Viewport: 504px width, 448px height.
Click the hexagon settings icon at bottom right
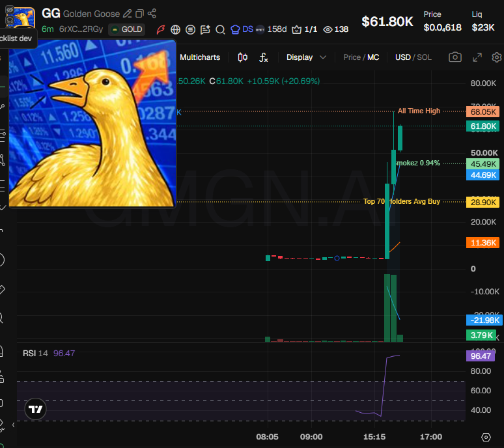tap(486, 437)
